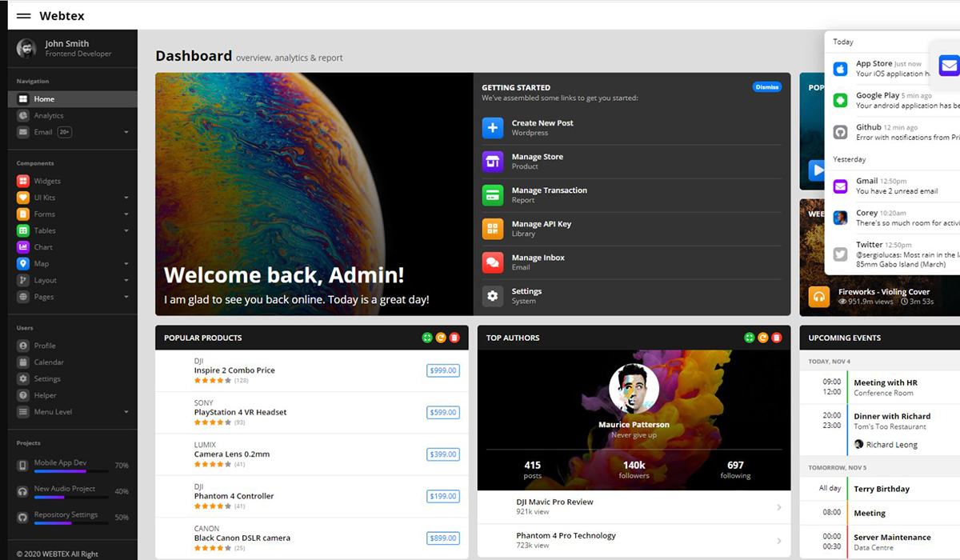Viewport: 960px width, 560px height.
Task: Select the orange Manage API Key icon
Action: (x=493, y=229)
